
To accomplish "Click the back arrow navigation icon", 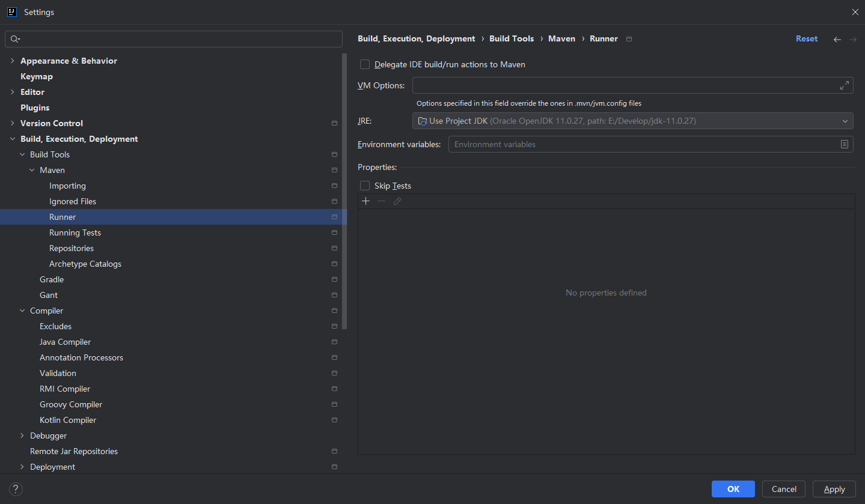I will pyautogui.click(x=837, y=39).
